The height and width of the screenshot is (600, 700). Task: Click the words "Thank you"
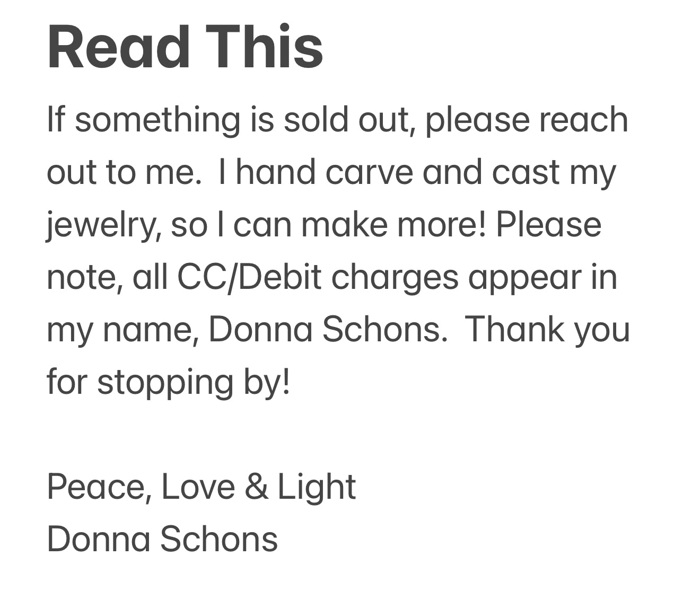coord(548,329)
